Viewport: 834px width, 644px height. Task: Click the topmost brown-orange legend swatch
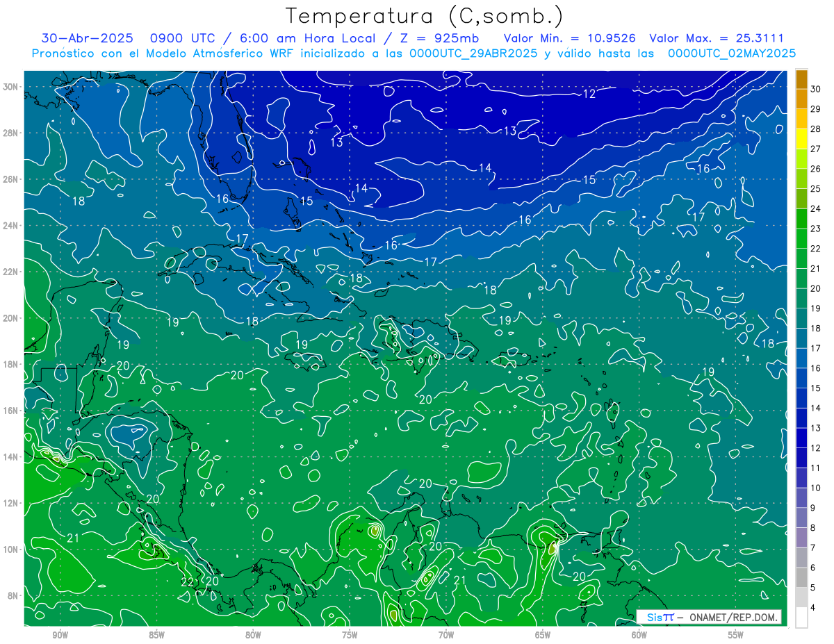tap(801, 79)
